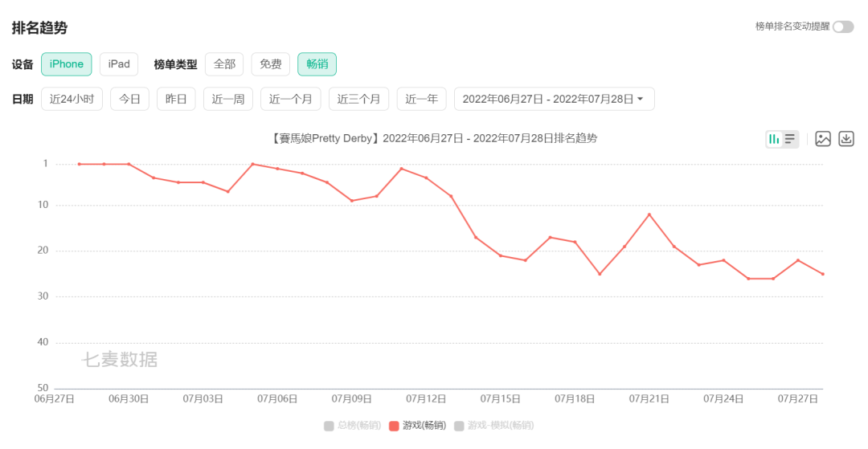868x449 pixels.
Task: Select the iPad device tab
Action: click(119, 64)
